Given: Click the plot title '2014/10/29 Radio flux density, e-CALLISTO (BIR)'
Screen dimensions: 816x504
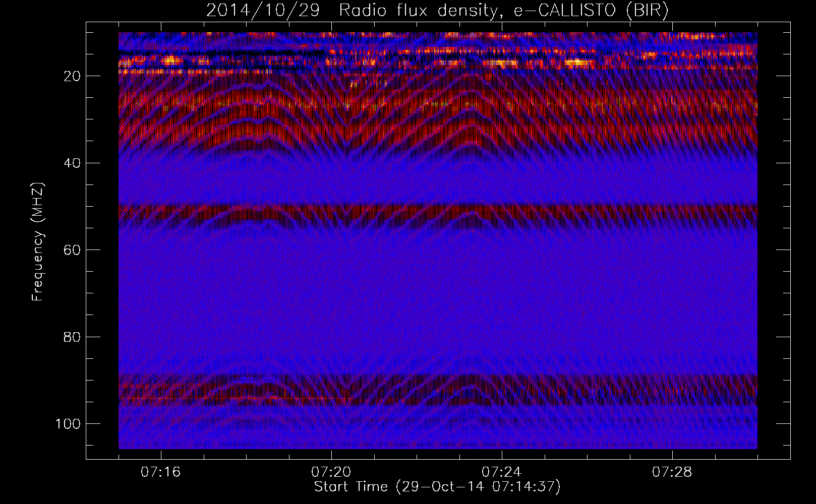Looking at the screenshot, I should pyautogui.click(x=437, y=11).
